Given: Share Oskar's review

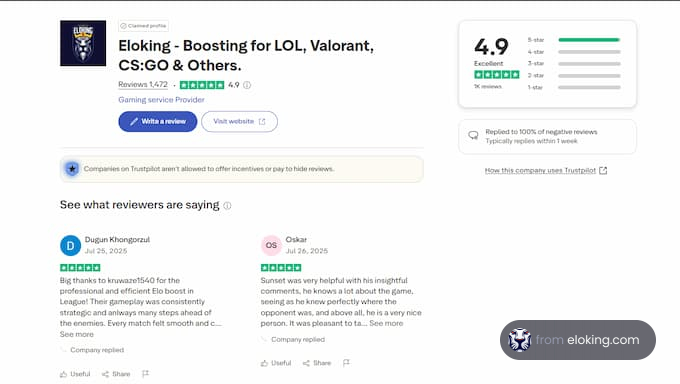Looking at the screenshot, I should point(317,363).
